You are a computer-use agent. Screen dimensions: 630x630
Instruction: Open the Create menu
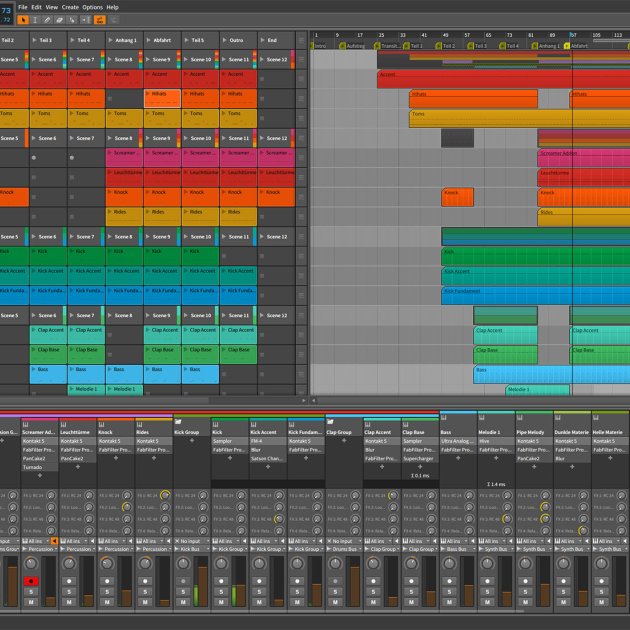point(70,6)
